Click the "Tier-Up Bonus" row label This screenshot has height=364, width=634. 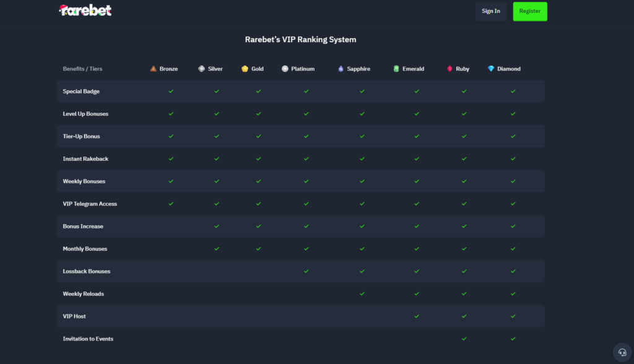81,136
